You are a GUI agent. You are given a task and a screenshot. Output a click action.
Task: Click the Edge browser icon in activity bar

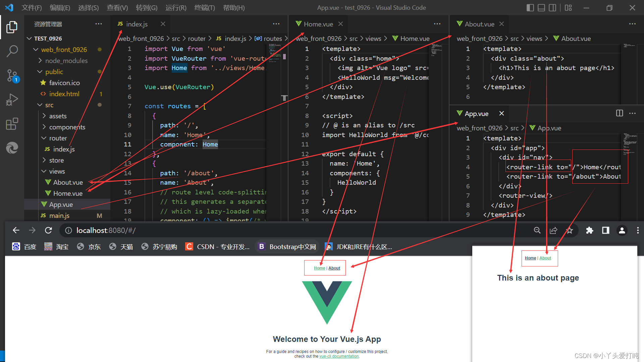(12, 148)
